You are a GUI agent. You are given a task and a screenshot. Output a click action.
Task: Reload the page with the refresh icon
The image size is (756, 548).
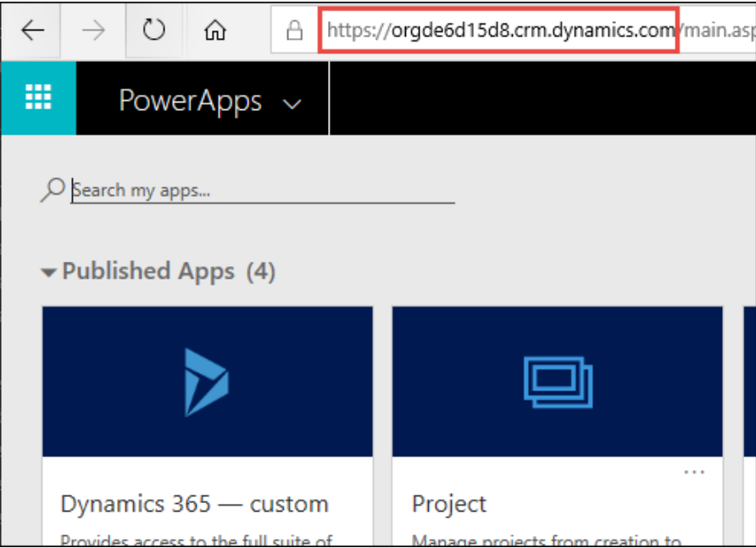click(x=153, y=30)
